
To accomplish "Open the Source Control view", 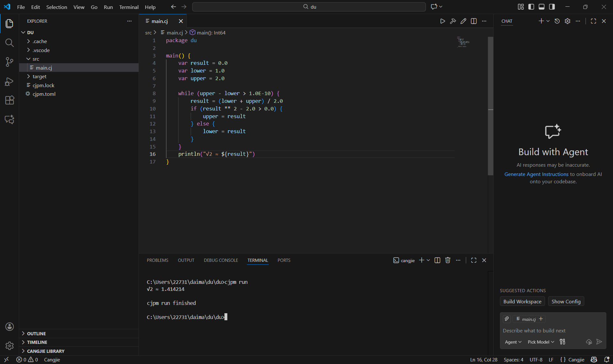I will 9,62.
